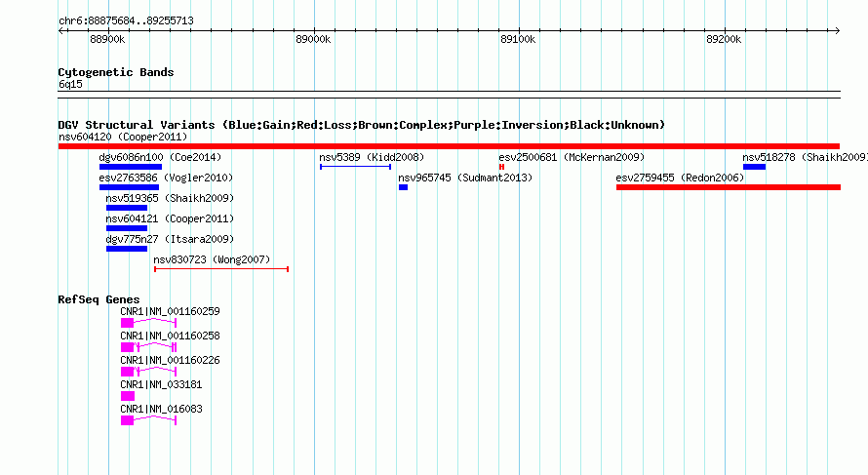The width and height of the screenshot is (868, 475).
Task: Click the nsv604121 (Cooper2011) label
Action: click(x=170, y=218)
